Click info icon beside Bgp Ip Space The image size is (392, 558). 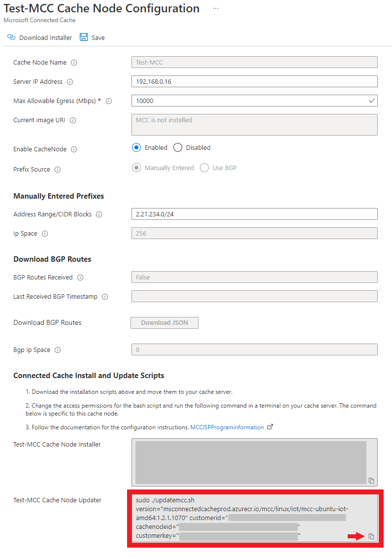(58, 350)
